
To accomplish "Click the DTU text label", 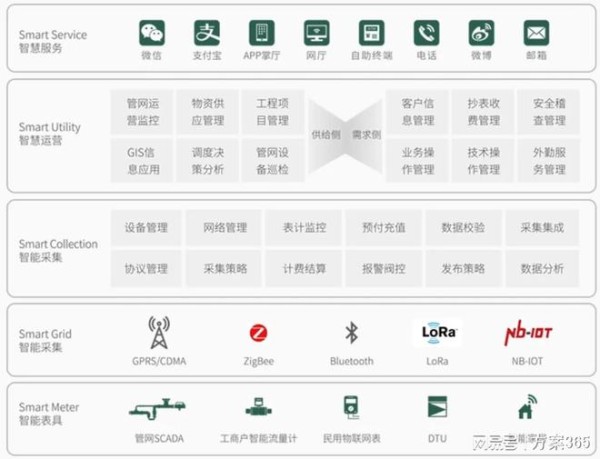I will tap(437, 438).
